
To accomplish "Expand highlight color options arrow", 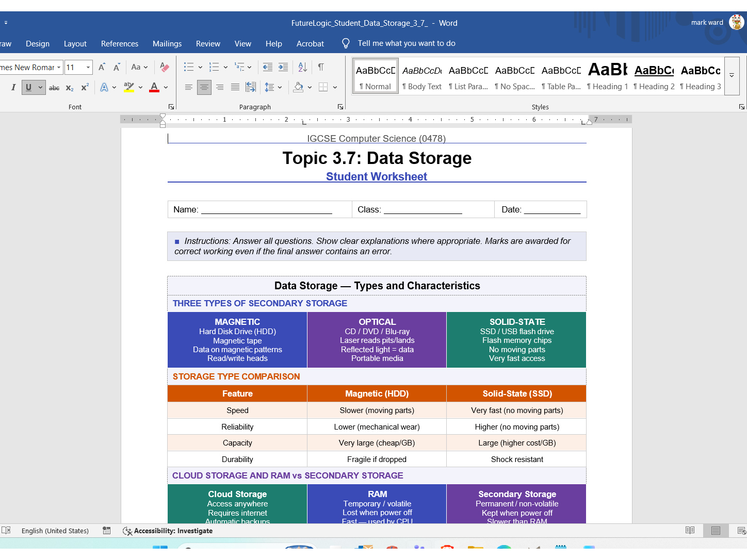I will [140, 88].
